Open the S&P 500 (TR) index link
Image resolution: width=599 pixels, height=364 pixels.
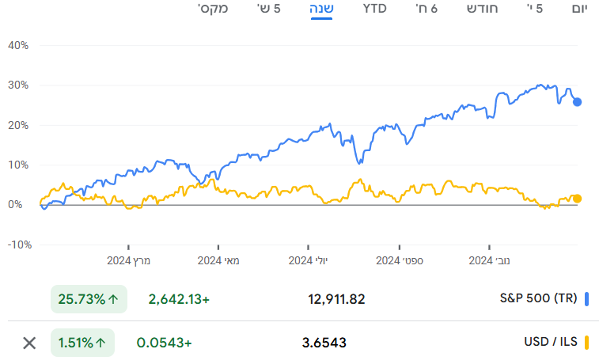[x=538, y=299]
